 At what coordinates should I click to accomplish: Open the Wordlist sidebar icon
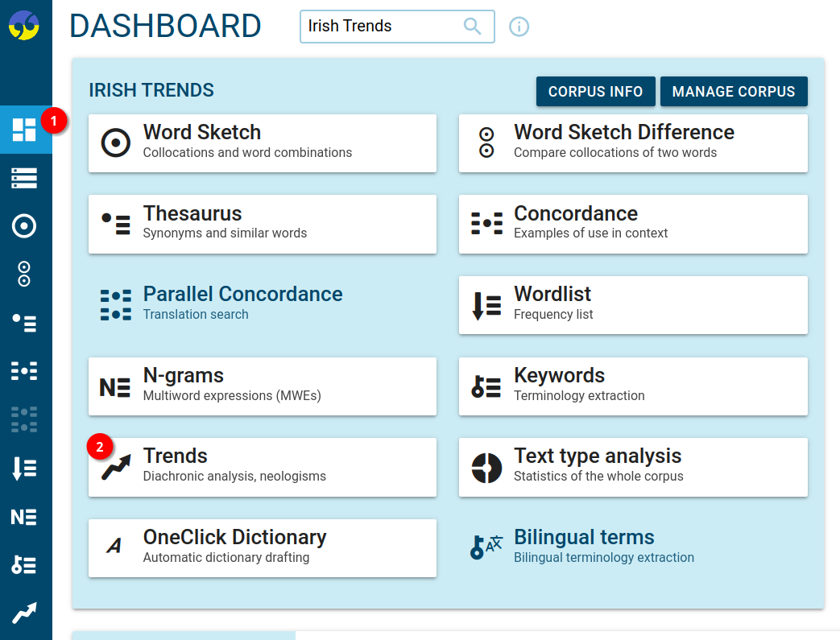click(24, 468)
